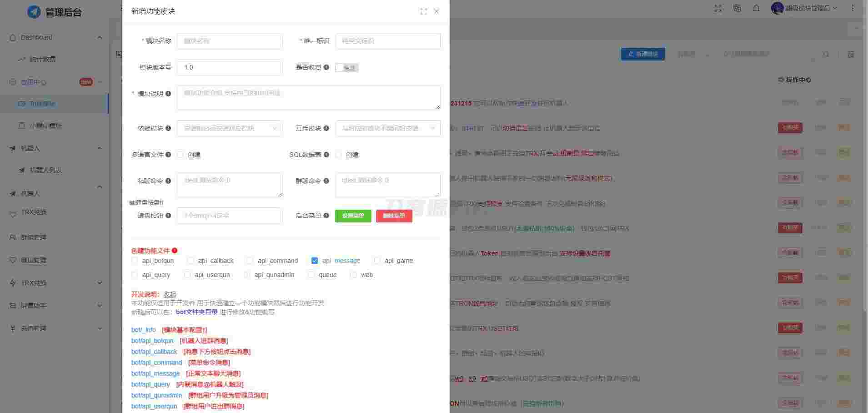Click the info icon beside 私聊命令
Image resolution: width=868 pixels, height=413 pixels.
(168, 181)
